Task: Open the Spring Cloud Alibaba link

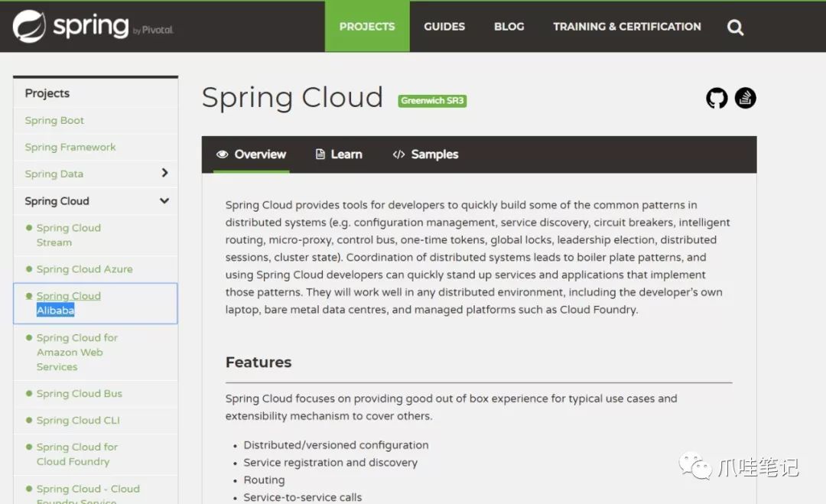Action: 69,303
